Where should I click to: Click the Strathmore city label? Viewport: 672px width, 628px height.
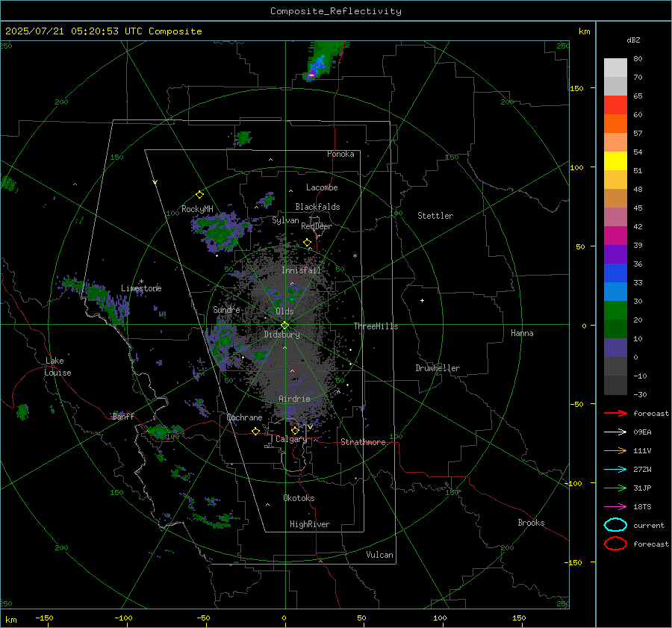pos(363,442)
